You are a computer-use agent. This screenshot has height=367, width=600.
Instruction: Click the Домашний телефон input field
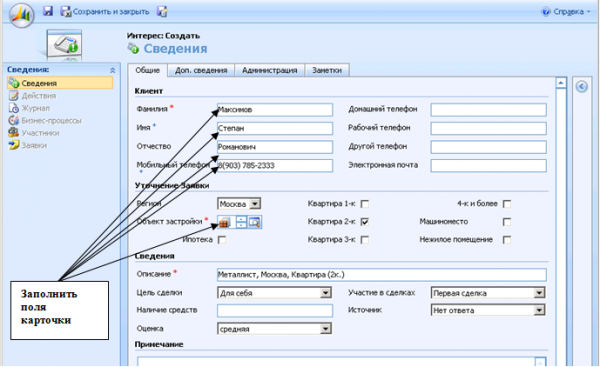click(488, 110)
